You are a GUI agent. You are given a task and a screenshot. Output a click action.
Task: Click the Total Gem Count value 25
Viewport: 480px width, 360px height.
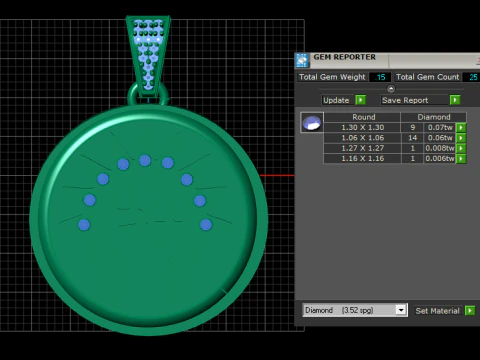click(473, 77)
